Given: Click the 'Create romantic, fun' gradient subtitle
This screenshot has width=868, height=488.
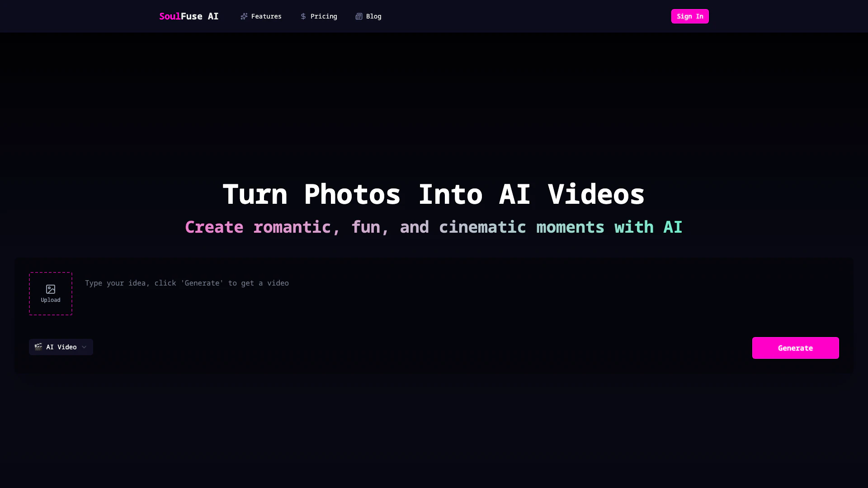Looking at the screenshot, I should pyautogui.click(x=433, y=227).
